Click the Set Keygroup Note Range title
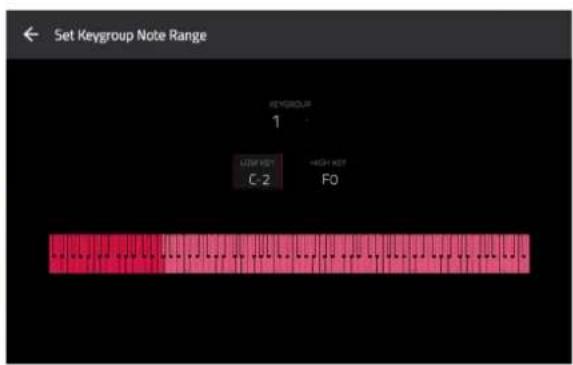 130,35
